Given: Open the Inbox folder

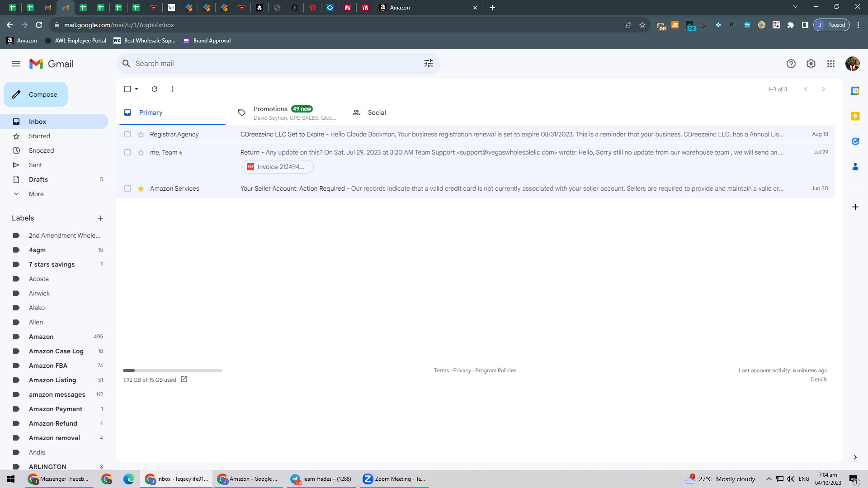Looking at the screenshot, I should point(54,122).
